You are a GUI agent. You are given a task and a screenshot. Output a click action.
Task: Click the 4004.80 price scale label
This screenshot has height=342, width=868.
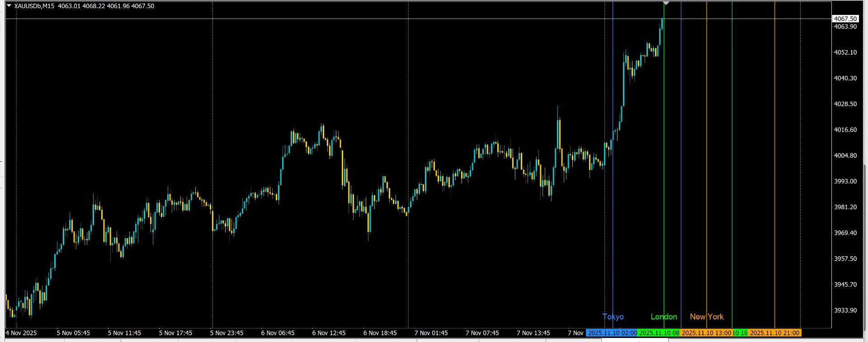pyautogui.click(x=845, y=155)
